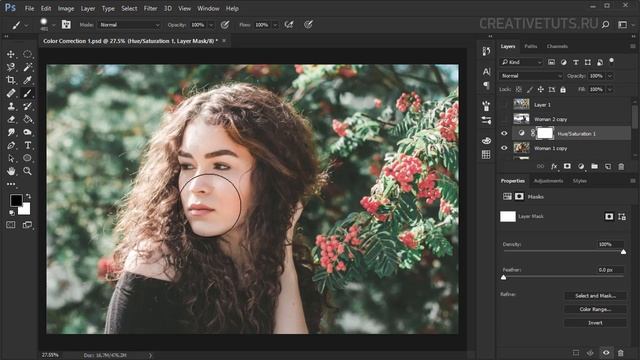This screenshot has width=640, height=360.
Task: Enable airbrush-style build-up icon
Action: 289,25
